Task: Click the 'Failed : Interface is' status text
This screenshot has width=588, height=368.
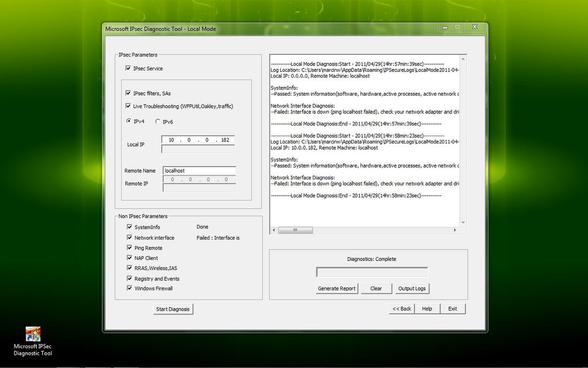Action: [x=218, y=238]
